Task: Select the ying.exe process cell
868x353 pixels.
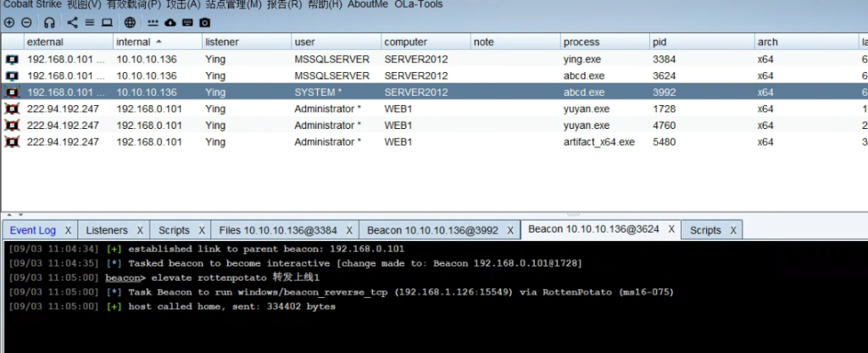Action: click(605, 59)
